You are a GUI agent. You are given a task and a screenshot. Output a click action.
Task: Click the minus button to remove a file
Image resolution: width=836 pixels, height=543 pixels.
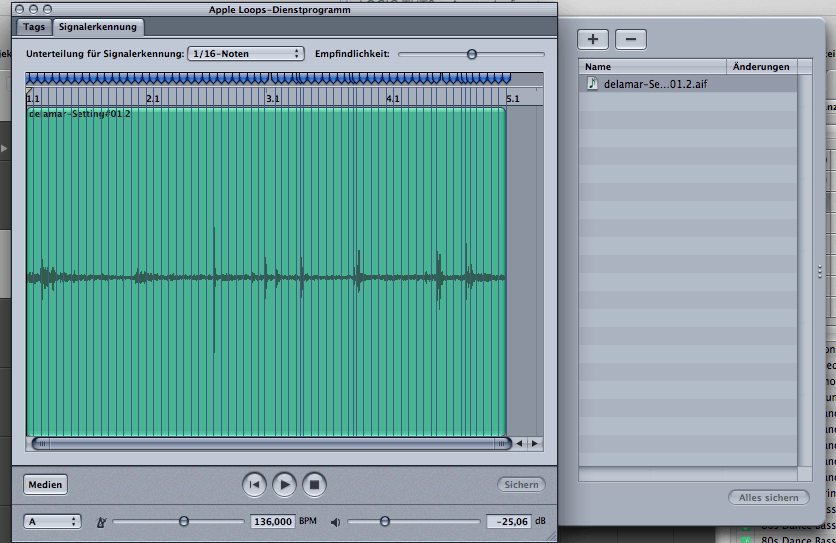[630, 39]
